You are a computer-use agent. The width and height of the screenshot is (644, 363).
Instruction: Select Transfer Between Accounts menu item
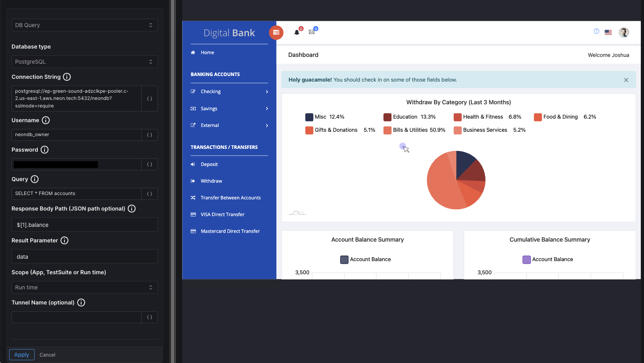click(x=230, y=198)
